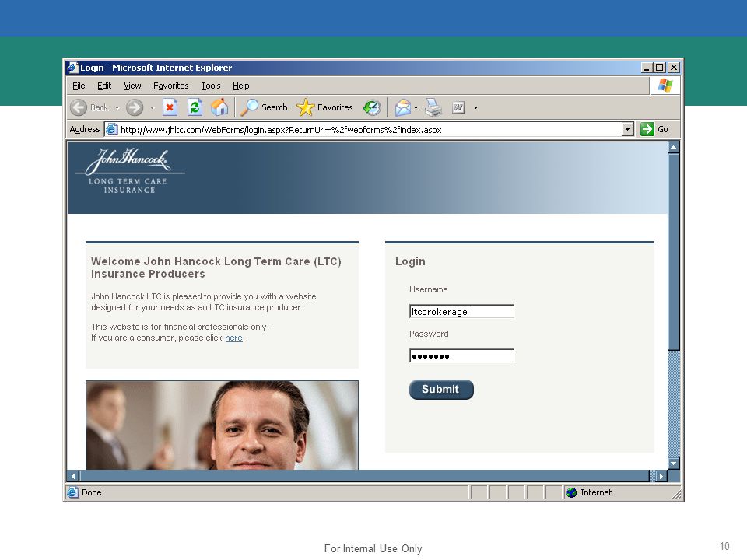Click the Submit login button

(x=441, y=390)
